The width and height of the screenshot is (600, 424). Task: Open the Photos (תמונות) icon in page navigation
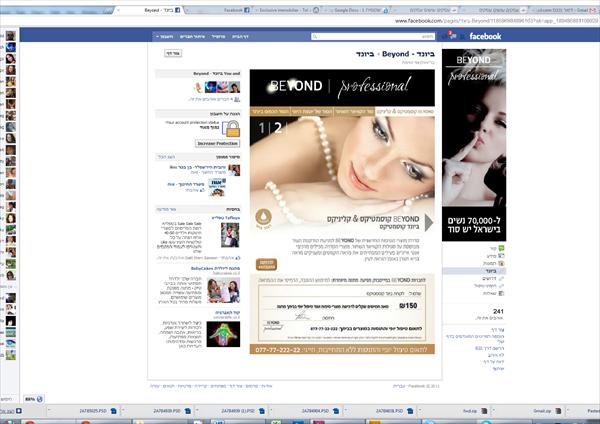(501, 263)
